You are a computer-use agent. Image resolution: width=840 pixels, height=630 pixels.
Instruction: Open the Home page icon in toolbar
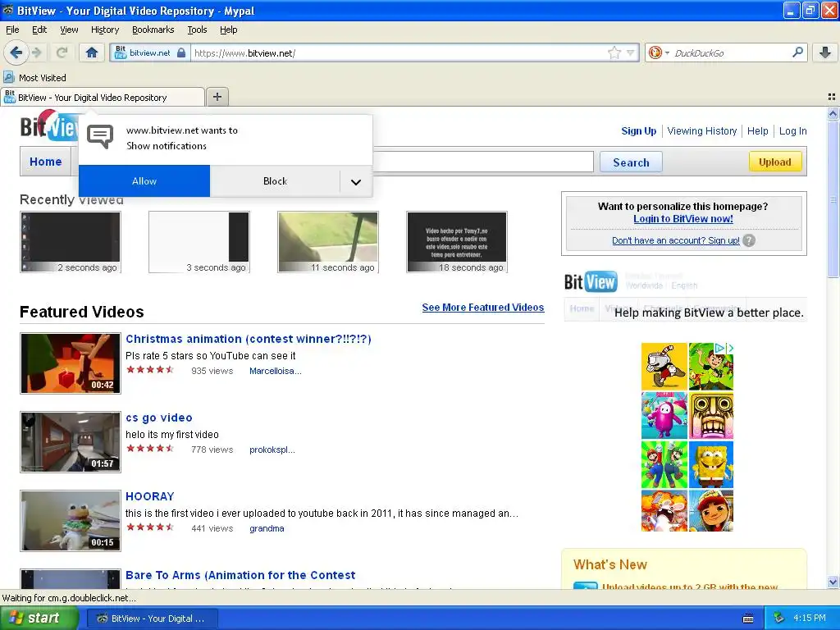92,52
